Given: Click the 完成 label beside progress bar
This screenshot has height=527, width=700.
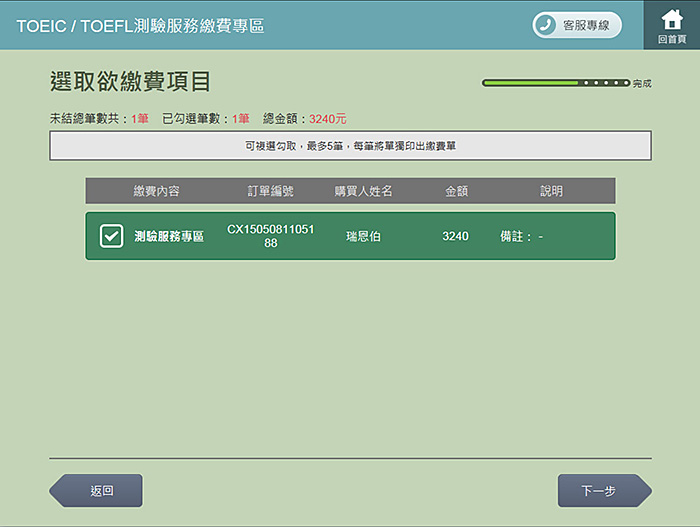Looking at the screenshot, I should (642, 84).
